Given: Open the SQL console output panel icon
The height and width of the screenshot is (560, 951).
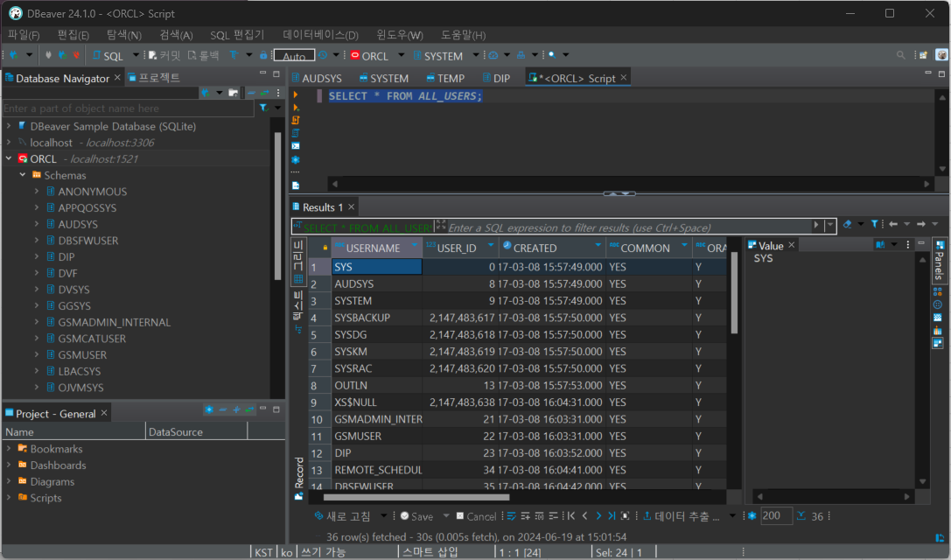Looking at the screenshot, I should click(x=296, y=145).
